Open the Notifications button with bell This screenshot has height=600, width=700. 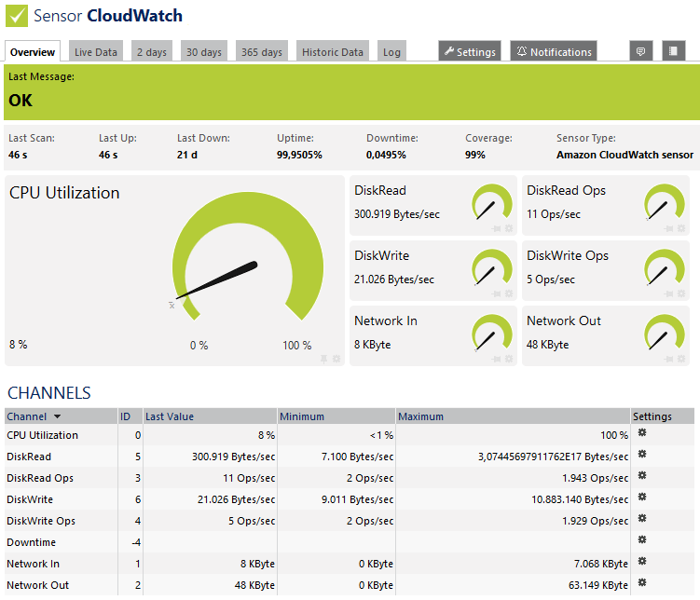[554, 52]
